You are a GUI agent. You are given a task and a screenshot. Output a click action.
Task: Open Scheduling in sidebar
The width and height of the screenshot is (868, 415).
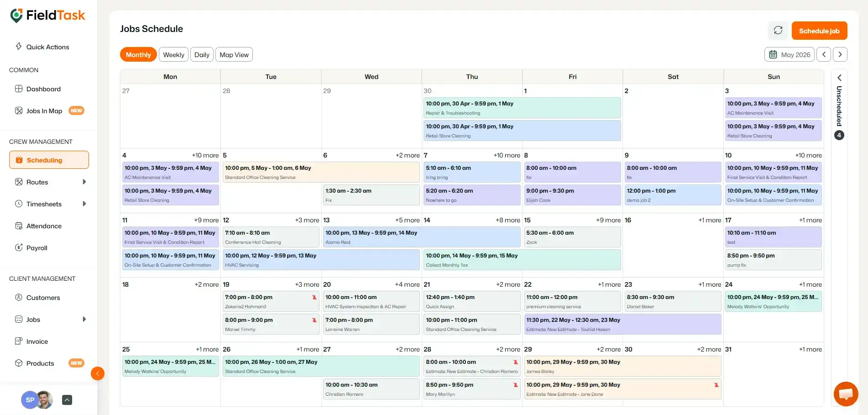[x=49, y=160]
